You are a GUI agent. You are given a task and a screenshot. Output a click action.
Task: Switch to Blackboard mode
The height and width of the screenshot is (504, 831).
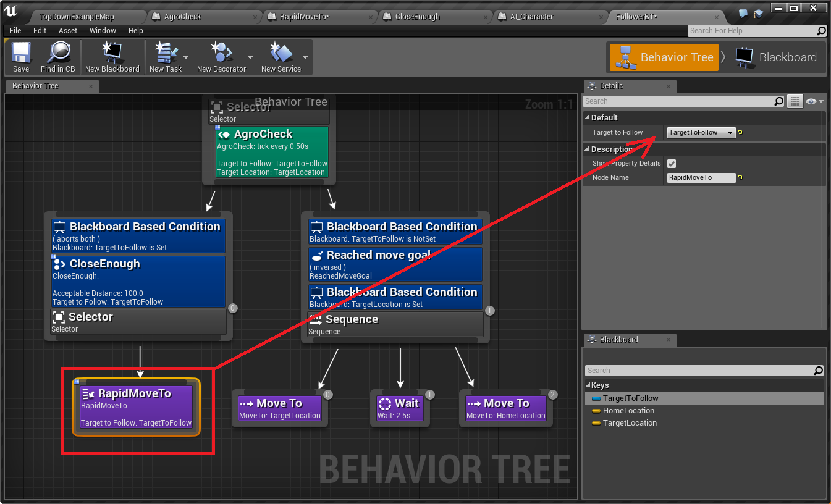point(776,57)
